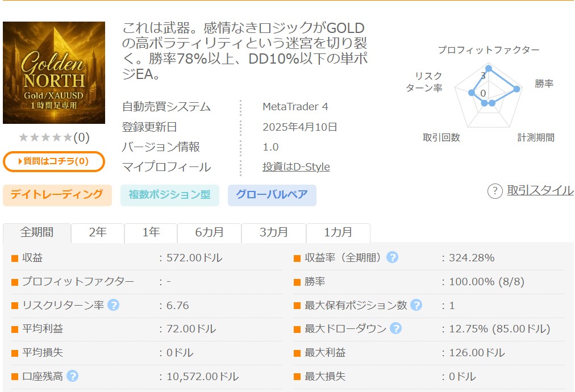Viewport: 575px width, 392px height.
Task: Click the 572.00ドル profit value
Action: coord(194,258)
